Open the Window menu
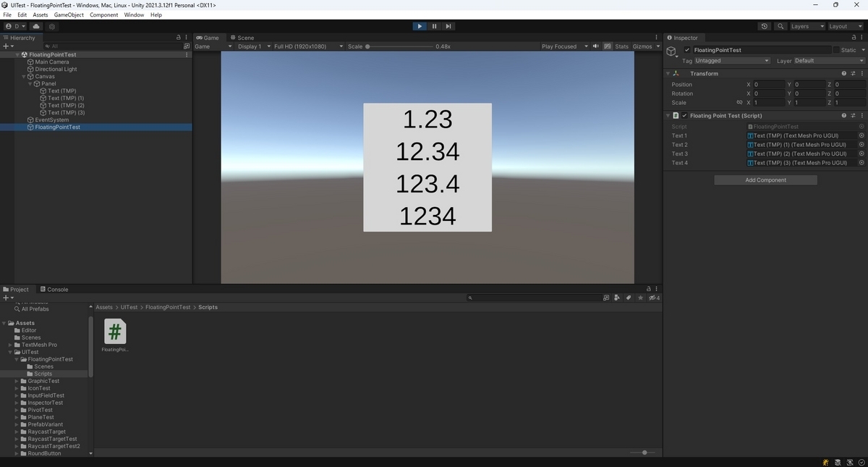868x467 pixels. (134, 14)
